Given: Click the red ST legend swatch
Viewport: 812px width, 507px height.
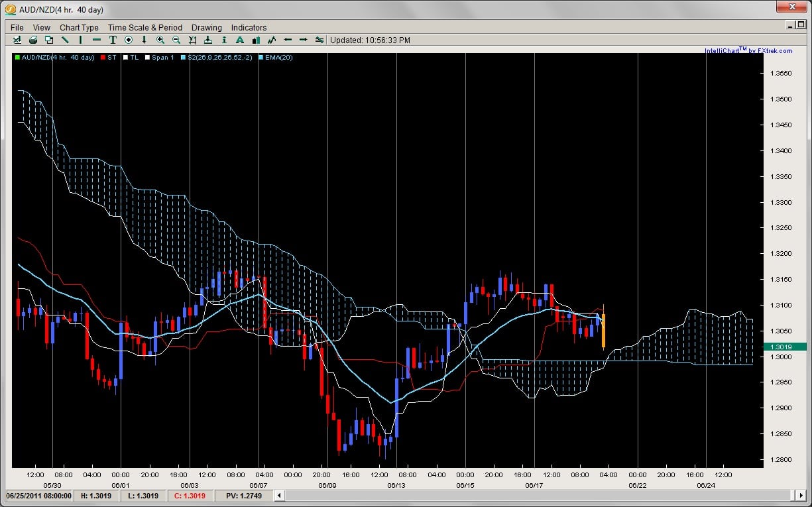Looking at the screenshot, I should [x=103, y=58].
